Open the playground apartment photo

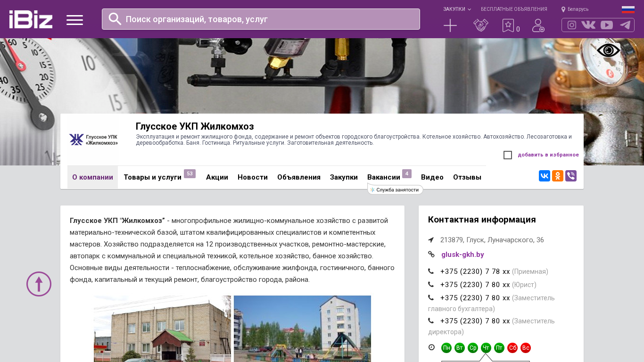tap(302, 329)
